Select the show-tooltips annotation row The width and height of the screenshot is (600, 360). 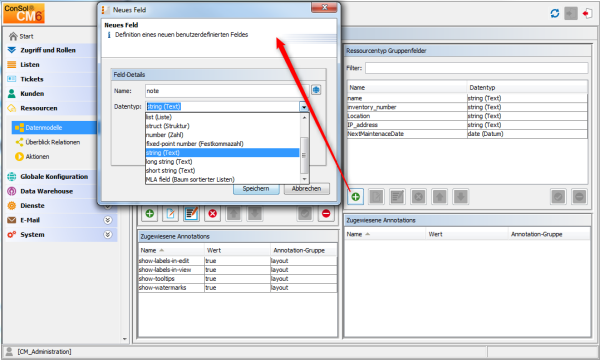coord(238,279)
